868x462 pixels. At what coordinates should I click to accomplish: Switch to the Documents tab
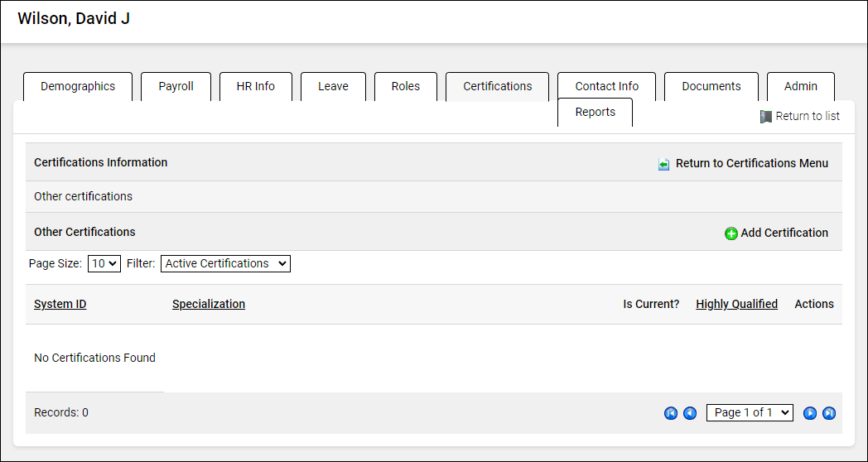point(711,86)
